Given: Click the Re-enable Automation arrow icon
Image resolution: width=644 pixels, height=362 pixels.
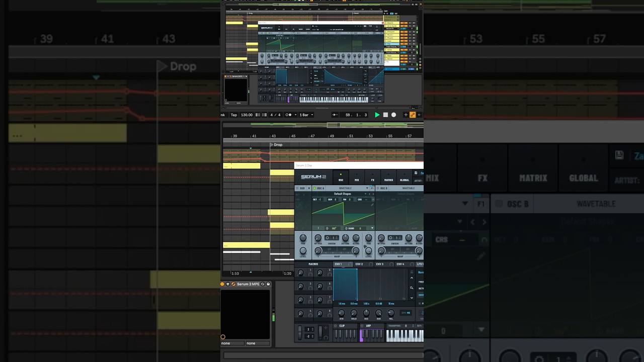Looking at the screenshot, I should [x=419, y=115].
